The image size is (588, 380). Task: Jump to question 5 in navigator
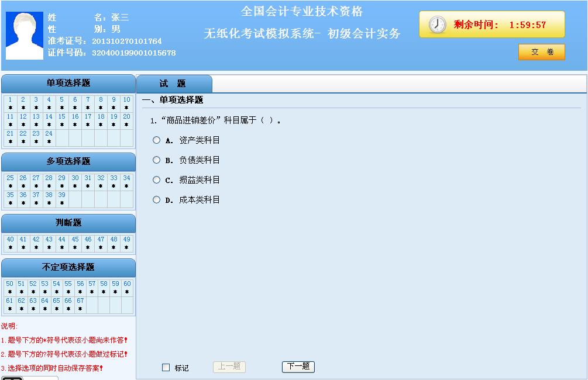62,100
